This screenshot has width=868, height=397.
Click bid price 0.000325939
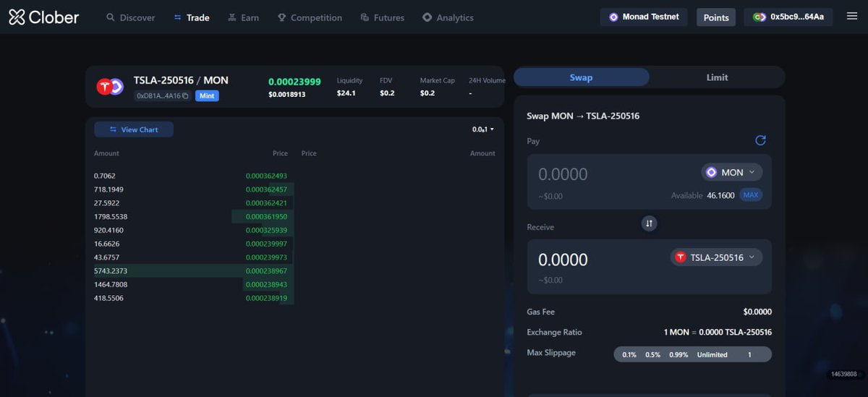[x=266, y=230]
